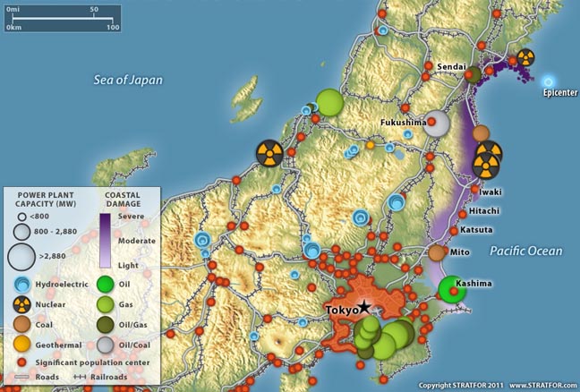Click the coal plant circle above the Pacific nuclear icons
The height and width of the screenshot is (392, 580).
pos(481,133)
